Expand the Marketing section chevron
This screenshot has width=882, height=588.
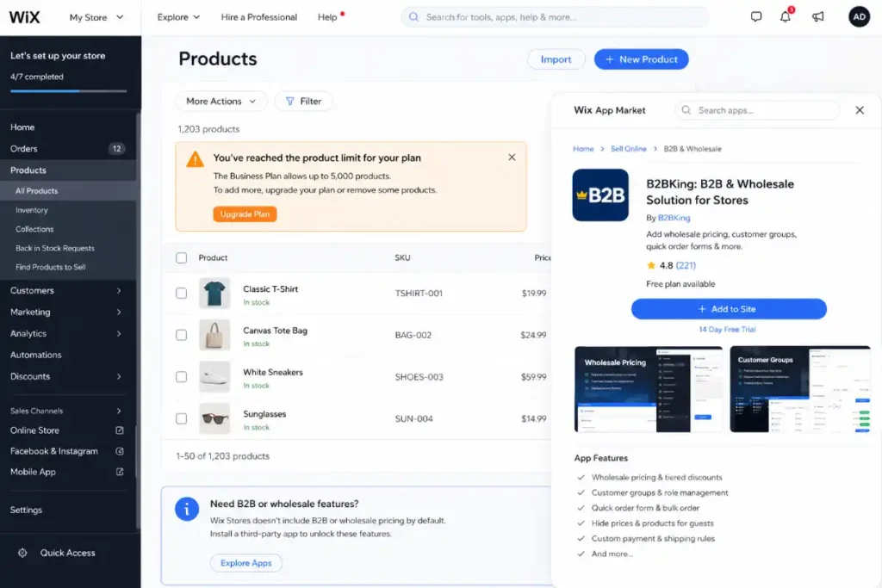119,312
